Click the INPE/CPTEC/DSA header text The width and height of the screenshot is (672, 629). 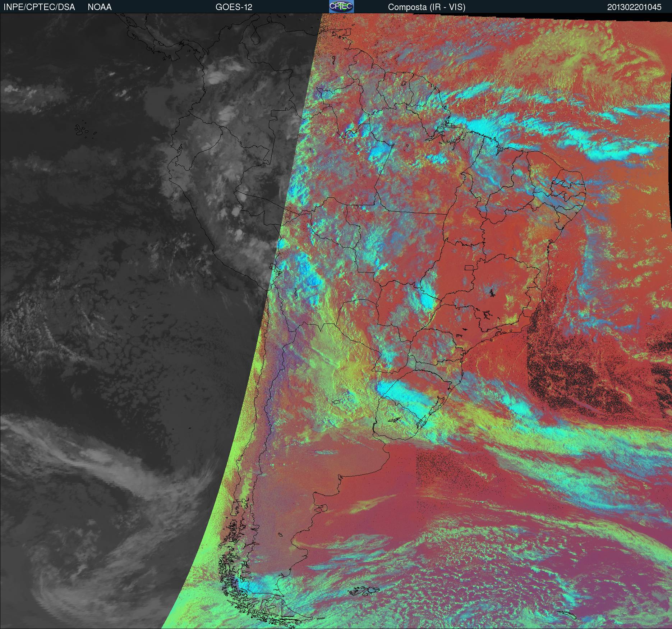pos(39,7)
